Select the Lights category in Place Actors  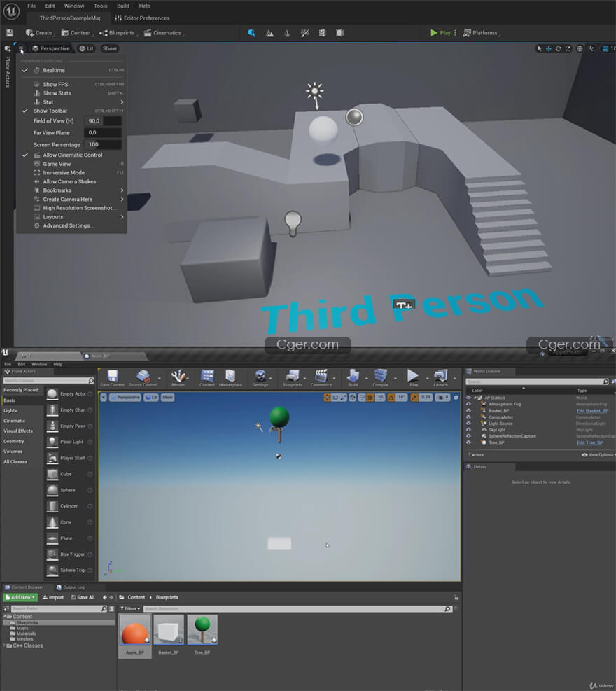[10, 411]
